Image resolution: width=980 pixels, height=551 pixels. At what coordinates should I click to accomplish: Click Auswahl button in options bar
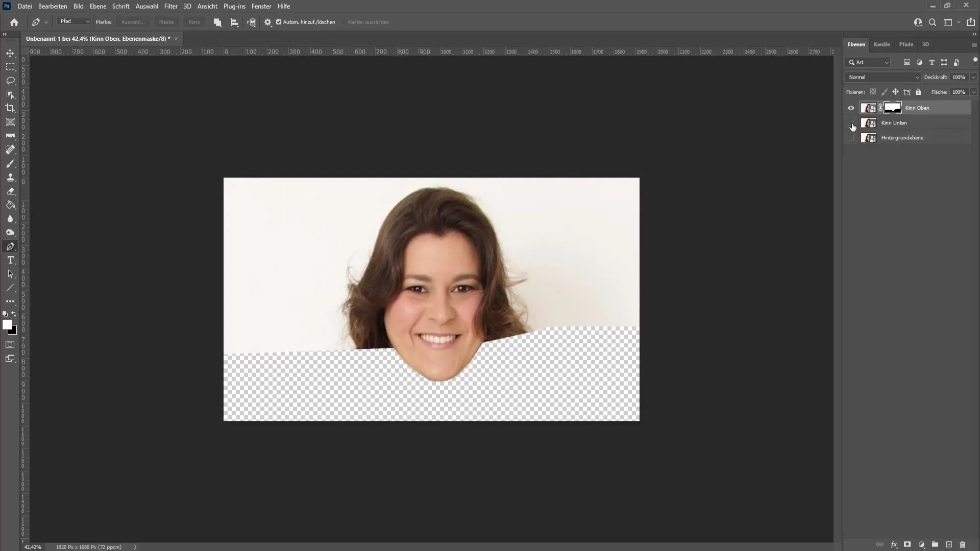pyautogui.click(x=133, y=21)
